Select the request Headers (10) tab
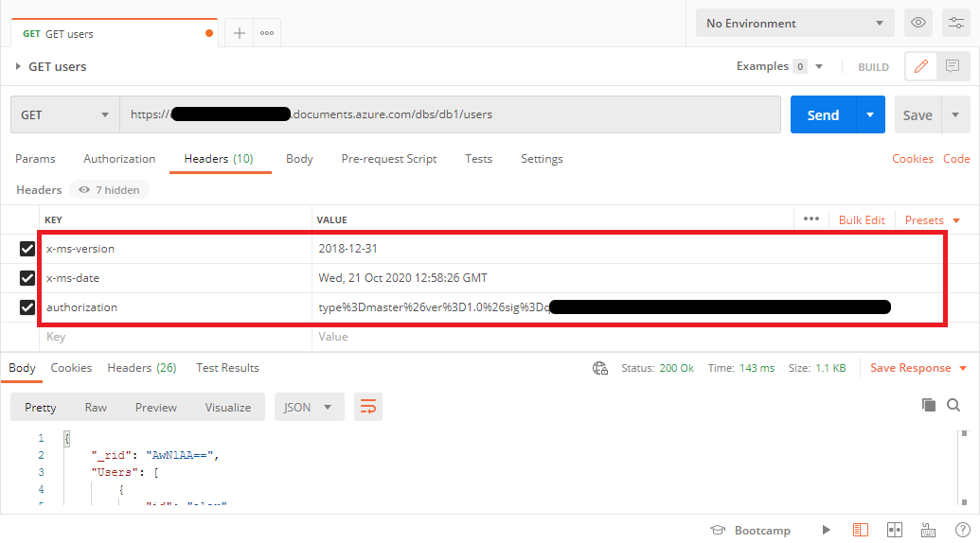This screenshot has width=980, height=543. [219, 159]
